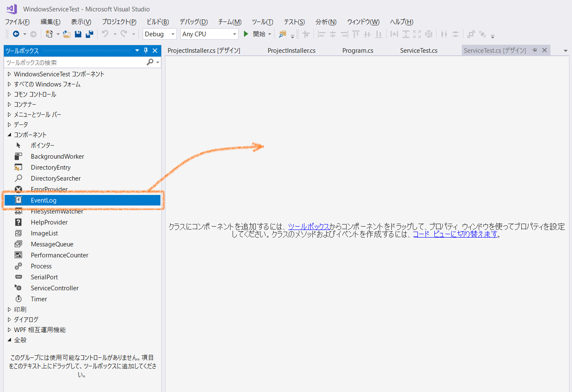Click the toolbox search input field
Image resolution: width=572 pixels, height=392 pixels.
(74, 62)
